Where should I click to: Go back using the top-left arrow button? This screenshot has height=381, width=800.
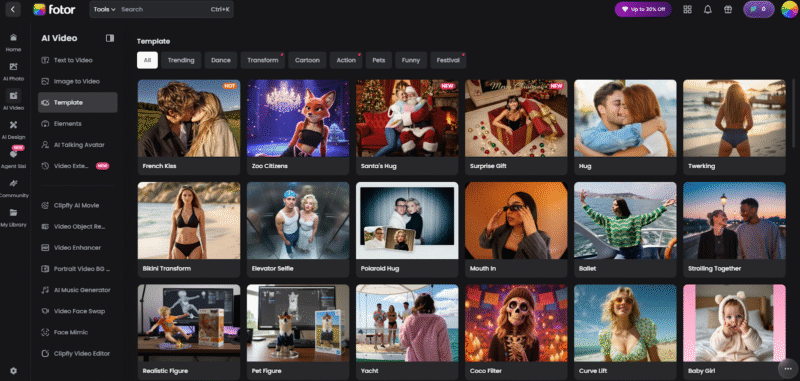pyautogui.click(x=13, y=9)
